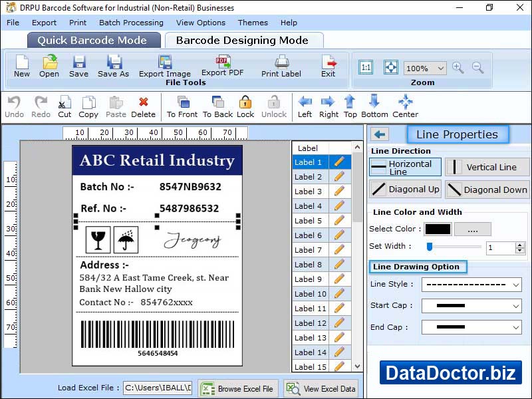Click the Load Excel File path field
Image resolution: width=532 pixels, height=399 pixels.
click(x=158, y=388)
